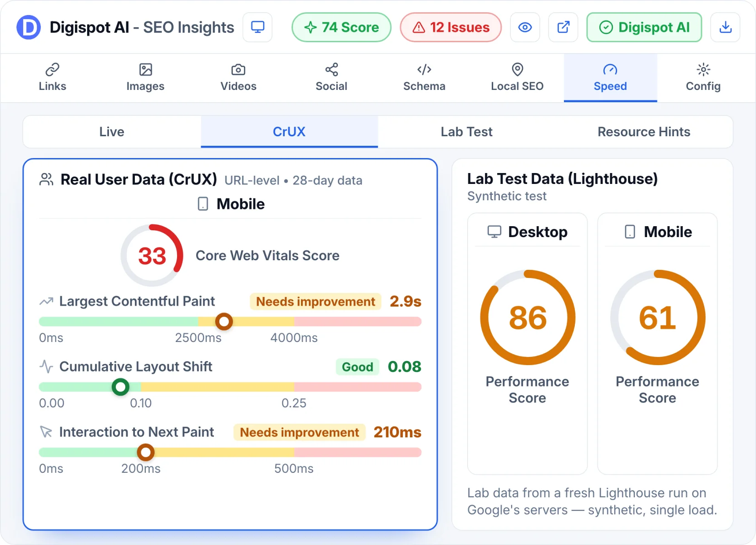
Task: Click the Interaction to Next Paint slider marker
Action: (146, 452)
